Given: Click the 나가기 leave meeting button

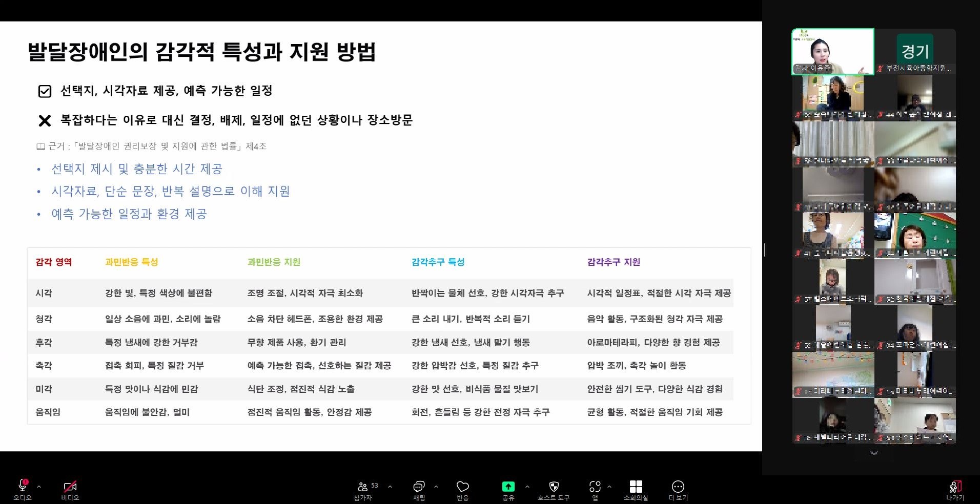Looking at the screenshot, I should pos(955,488).
